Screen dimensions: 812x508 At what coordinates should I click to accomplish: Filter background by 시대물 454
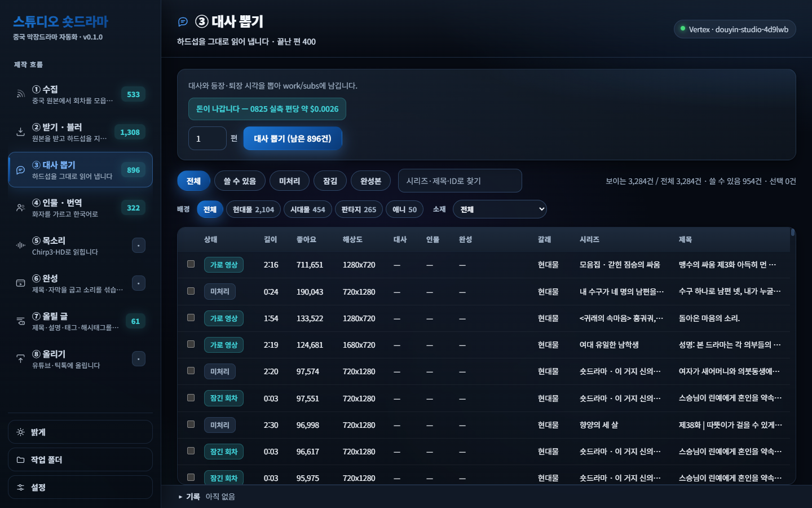[308, 209]
